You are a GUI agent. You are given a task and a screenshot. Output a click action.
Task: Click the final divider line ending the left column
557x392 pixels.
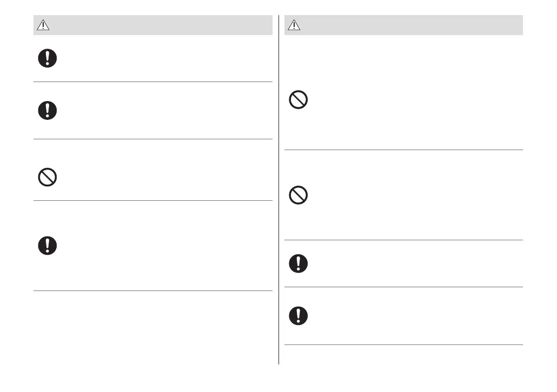pyautogui.click(x=153, y=291)
